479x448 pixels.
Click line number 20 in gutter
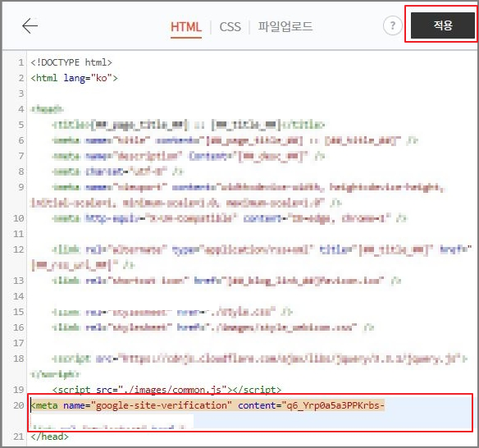[19, 405]
